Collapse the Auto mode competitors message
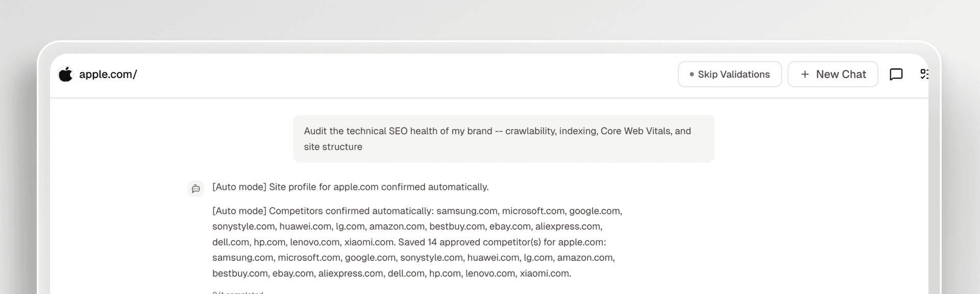This screenshot has width=980, height=294. pyautogui.click(x=417, y=242)
